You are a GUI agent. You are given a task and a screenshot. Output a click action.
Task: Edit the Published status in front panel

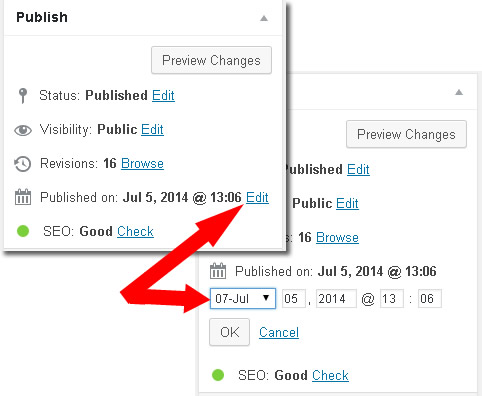pyautogui.click(x=163, y=95)
